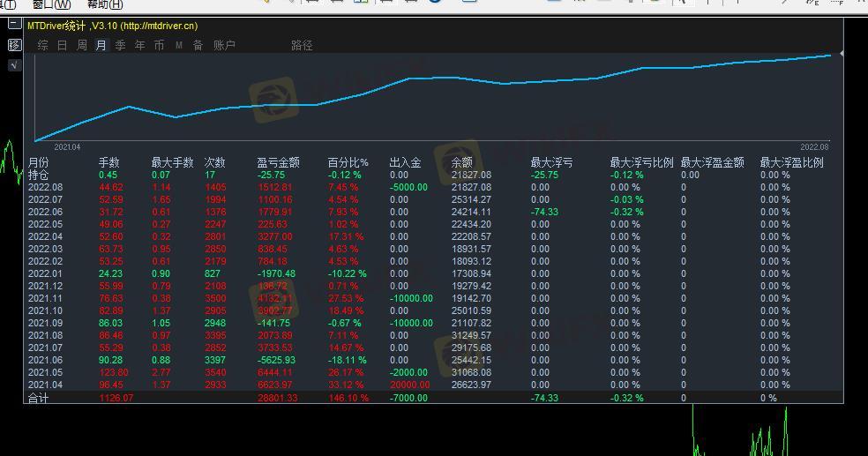Click the marker at equity curve's right end
The image size is (868, 456).
841,54
